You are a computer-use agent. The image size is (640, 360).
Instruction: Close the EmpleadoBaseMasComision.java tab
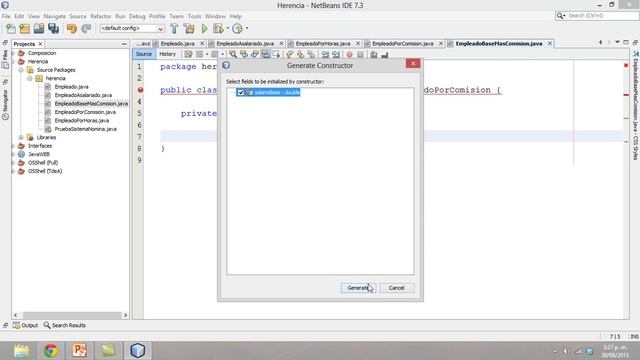[x=550, y=43]
